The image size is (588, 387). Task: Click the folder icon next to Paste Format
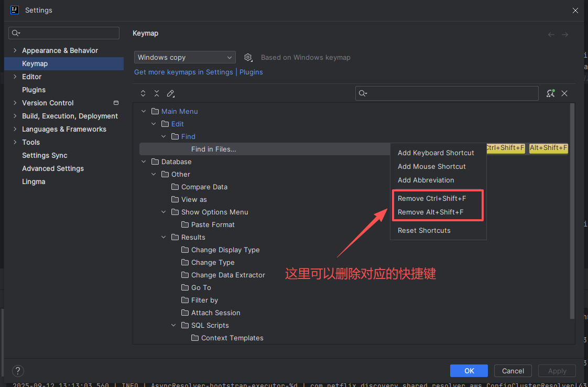(x=185, y=224)
